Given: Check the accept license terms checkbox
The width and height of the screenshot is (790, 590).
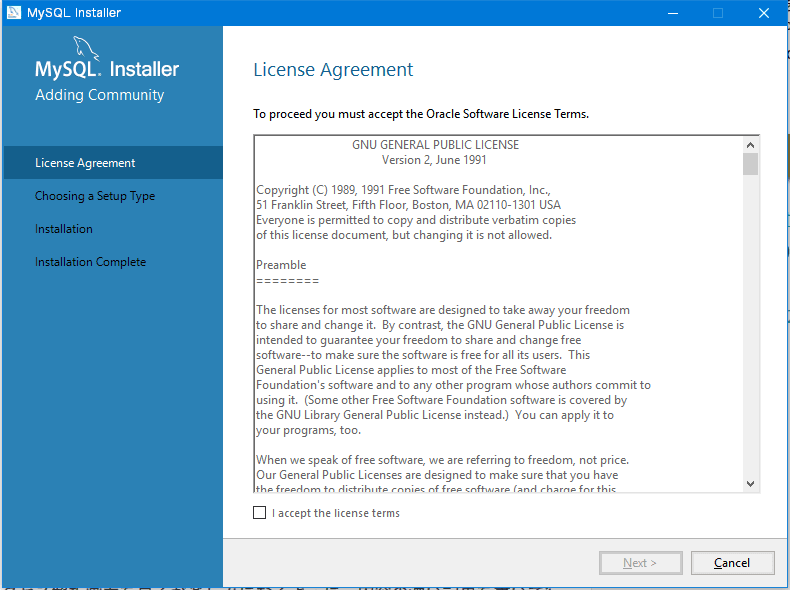Looking at the screenshot, I should click(x=260, y=513).
